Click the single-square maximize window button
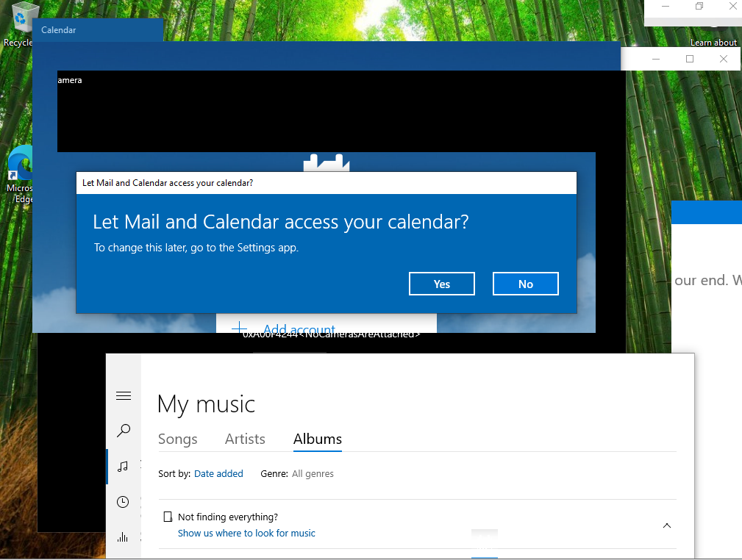742x560 pixels. 690,59
